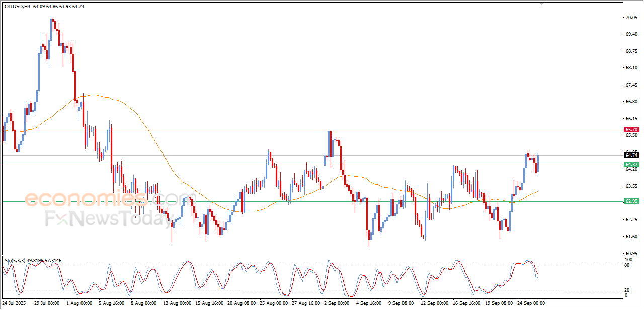Click the 63.55 price axis value
Screen dimensions: 644x310
coord(632,186)
